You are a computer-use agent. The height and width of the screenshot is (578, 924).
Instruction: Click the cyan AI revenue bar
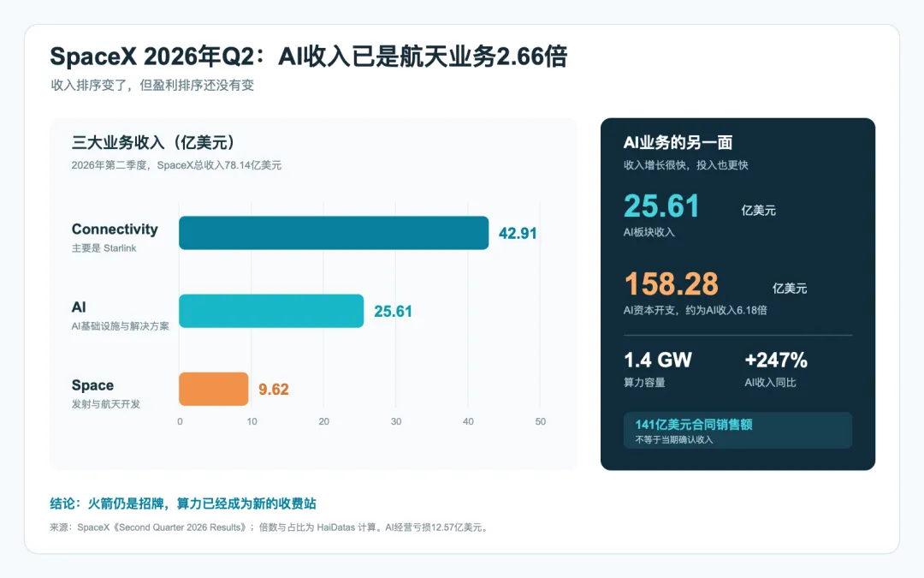click(x=271, y=311)
